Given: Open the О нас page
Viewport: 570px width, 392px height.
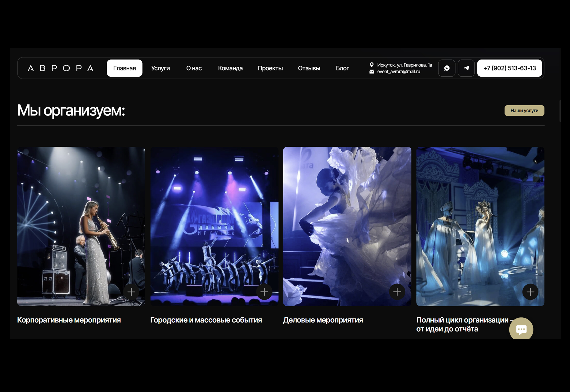Looking at the screenshot, I should [x=194, y=68].
